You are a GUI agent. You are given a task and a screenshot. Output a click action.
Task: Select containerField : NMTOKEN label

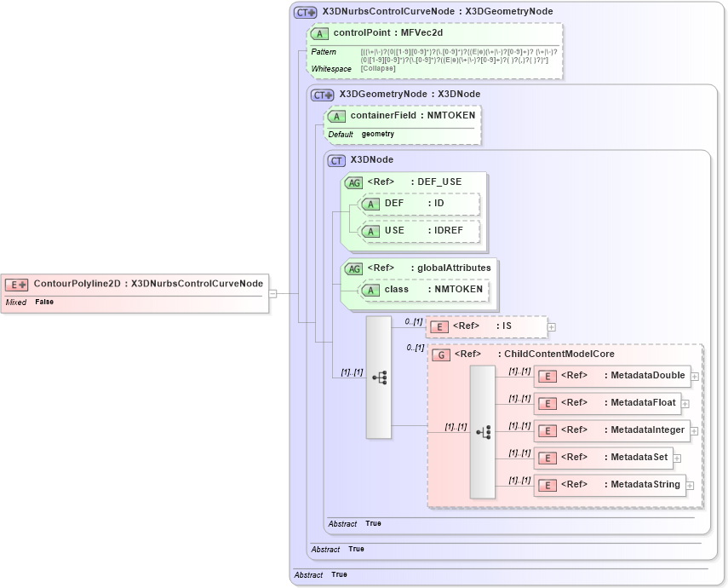point(413,115)
